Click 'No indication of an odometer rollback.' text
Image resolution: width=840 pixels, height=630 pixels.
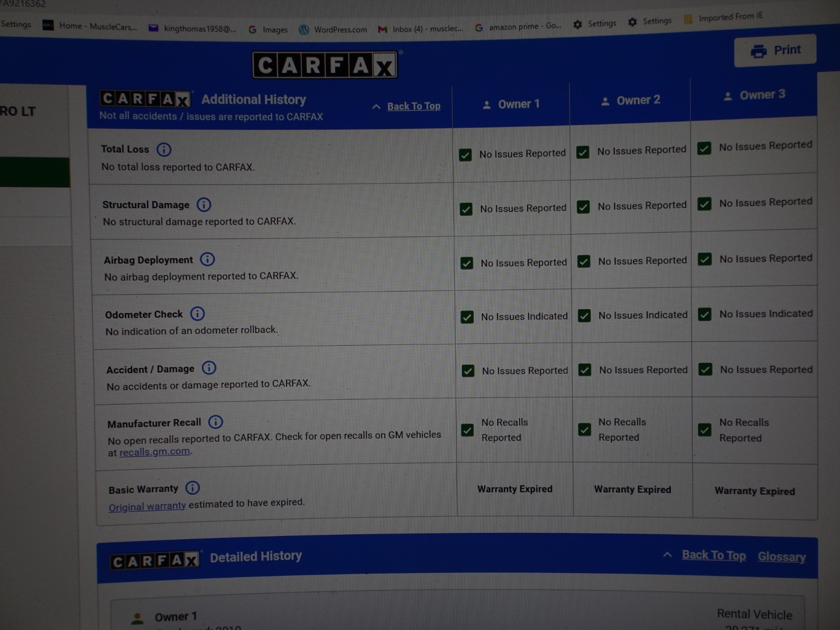click(192, 330)
